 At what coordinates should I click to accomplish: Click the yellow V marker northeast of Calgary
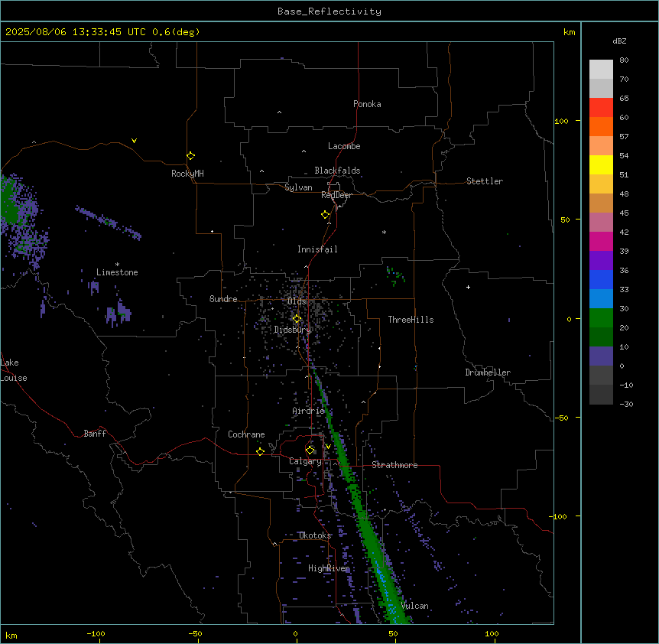[x=328, y=447]
